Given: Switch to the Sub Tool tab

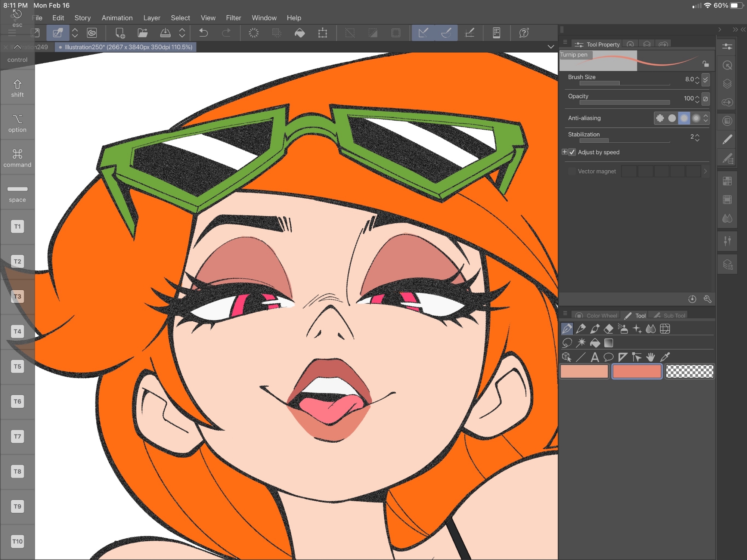Looking at the screenshot, I should (x=670, y=316).
